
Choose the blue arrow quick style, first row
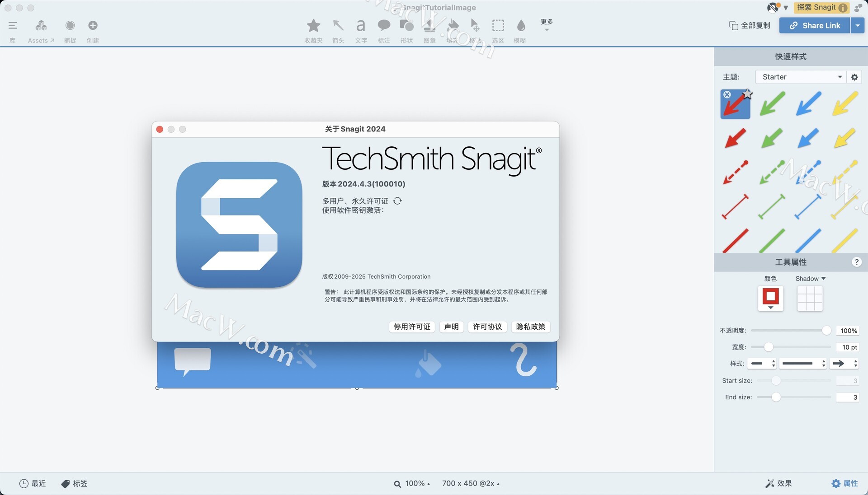808,104
